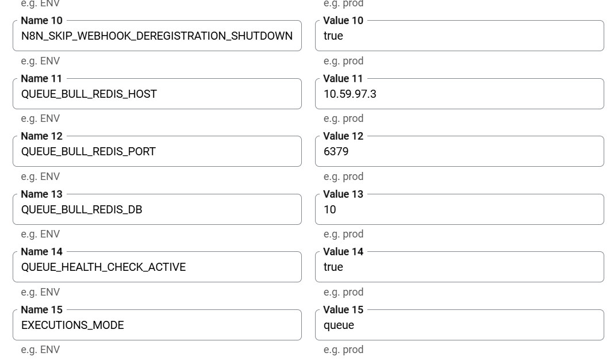This screenshot has height=364, width=614.
Task: Click the 'e.g. prod' hint under Value 10
Action: click(x=343, y=61)
